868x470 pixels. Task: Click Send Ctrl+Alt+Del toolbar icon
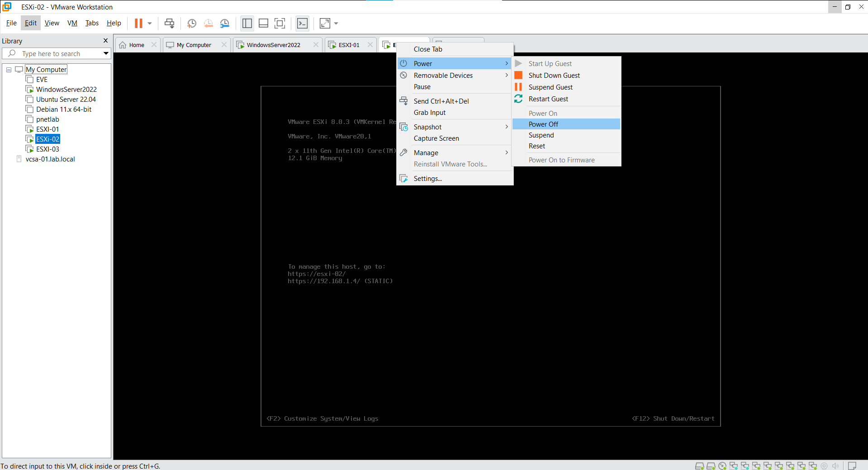169,23
